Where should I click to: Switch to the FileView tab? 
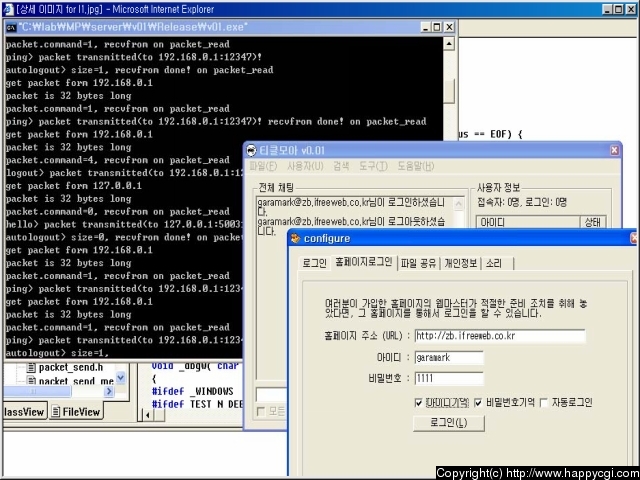click(x=76, y=412)
